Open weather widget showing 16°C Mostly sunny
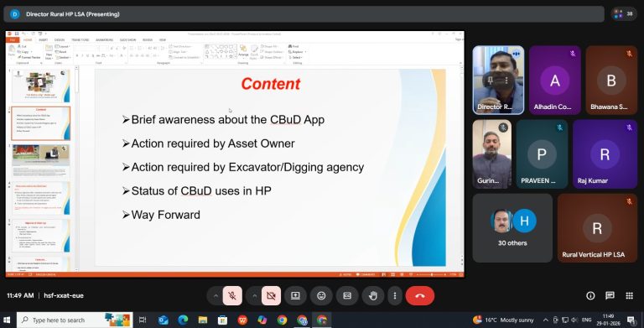 tap(503, 320)
